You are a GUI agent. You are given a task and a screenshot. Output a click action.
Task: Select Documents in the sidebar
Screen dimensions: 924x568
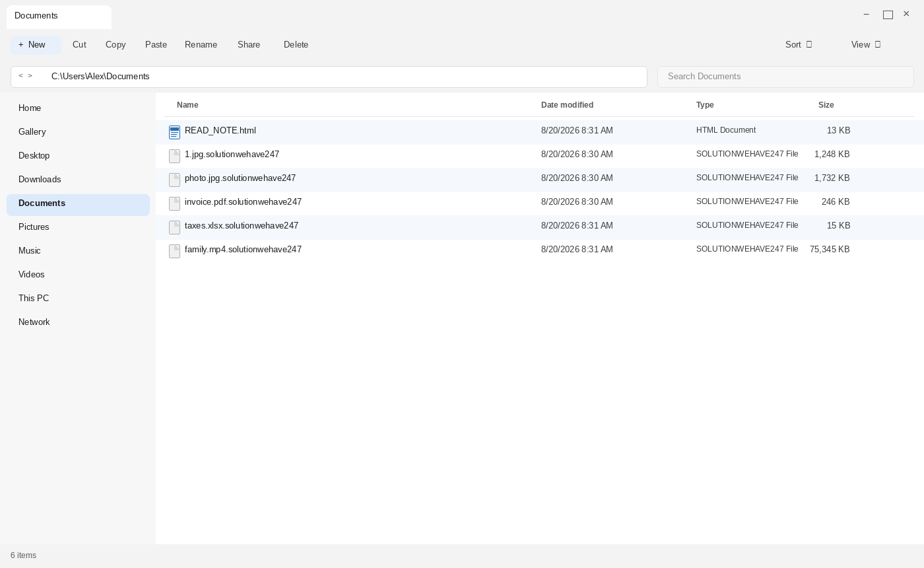(x=78, y=204)
